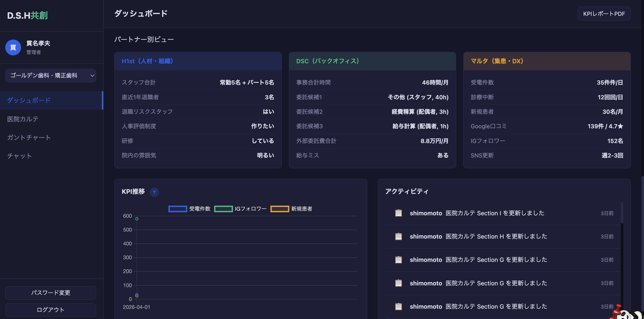The image size is (644, 319).
Task: Click 委託候補2 value 経費精算 (配偶者, 3h)
Action: coord(420,112)
